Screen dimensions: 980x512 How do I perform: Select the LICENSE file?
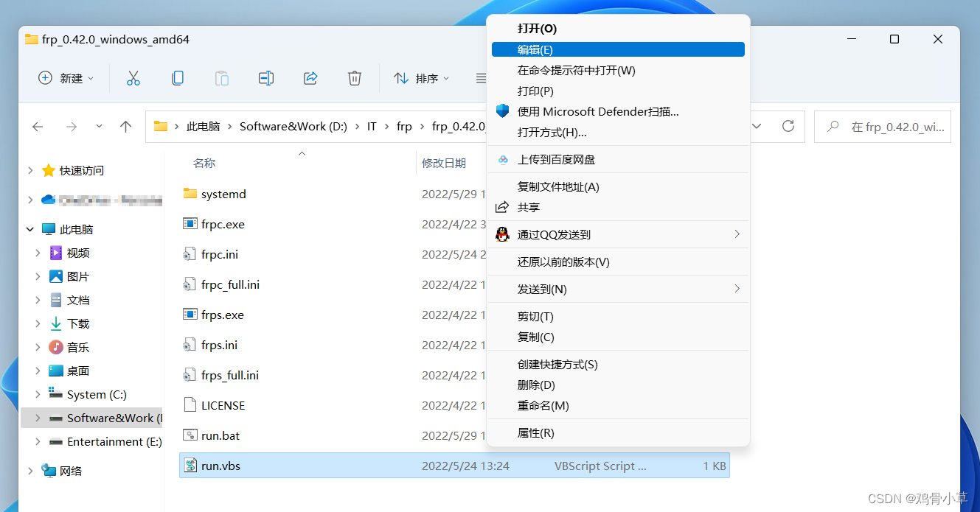(223, 405)
